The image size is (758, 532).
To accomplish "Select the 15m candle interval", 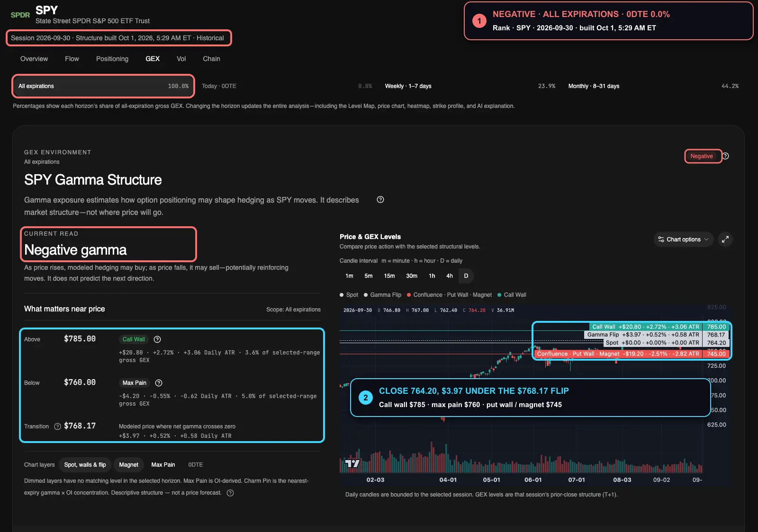I will click(x=389, y=276).
